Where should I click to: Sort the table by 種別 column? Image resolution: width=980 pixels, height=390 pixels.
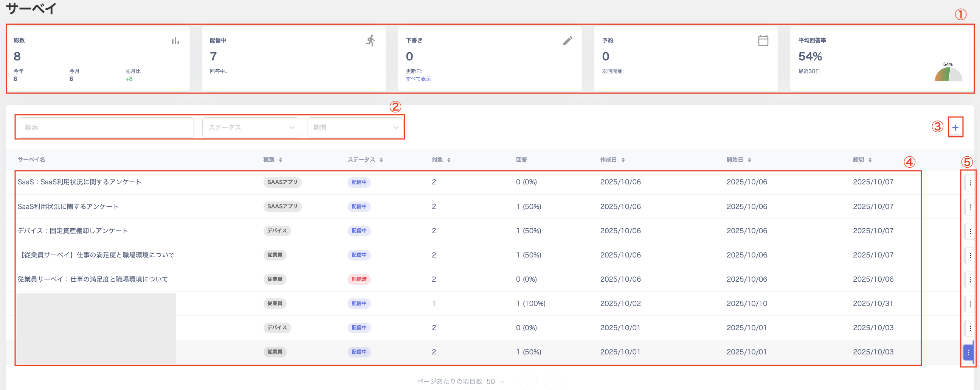click(x=272, y=160)
